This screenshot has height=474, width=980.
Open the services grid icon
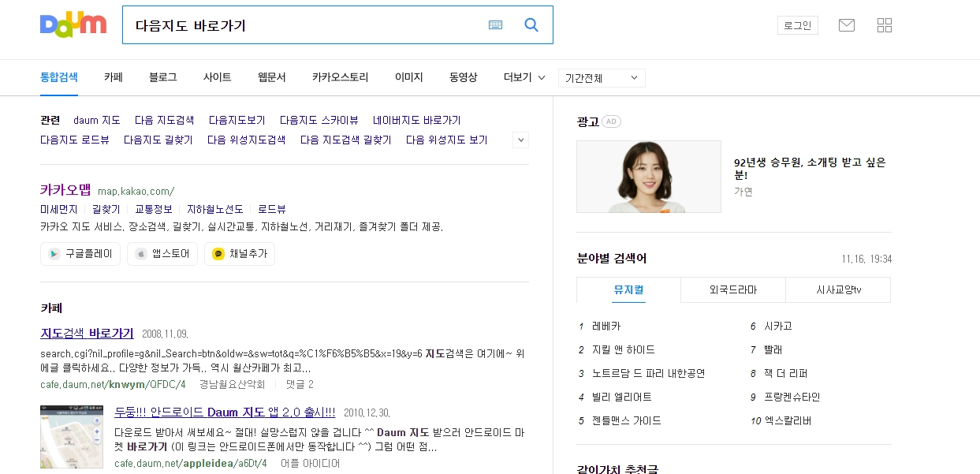885,25
